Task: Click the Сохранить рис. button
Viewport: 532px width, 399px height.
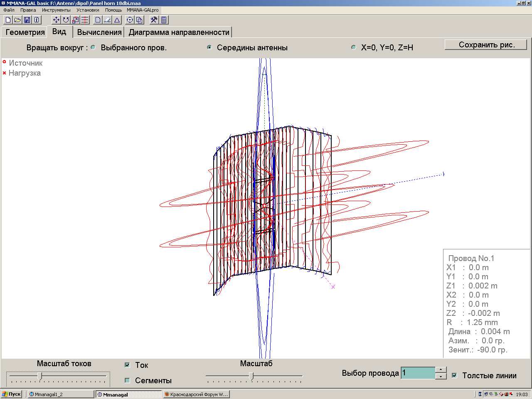Action: point(486,45)
